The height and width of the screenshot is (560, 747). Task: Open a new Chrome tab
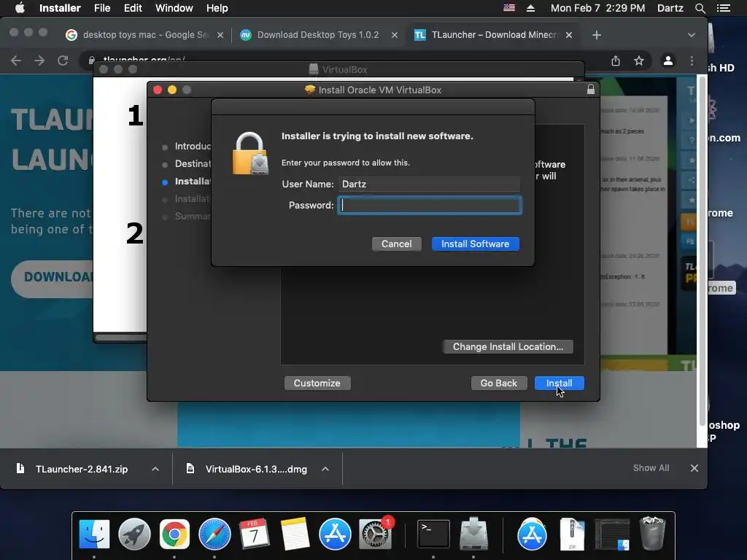[597, 35]
